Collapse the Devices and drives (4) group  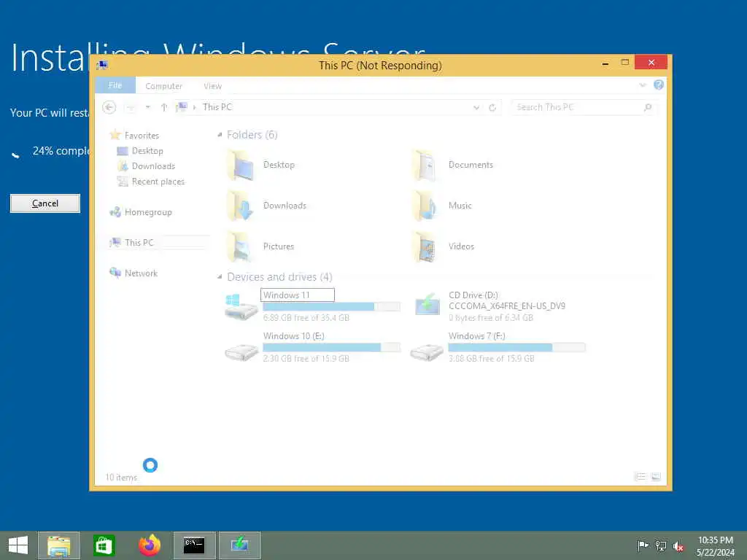tap(220, 276)
